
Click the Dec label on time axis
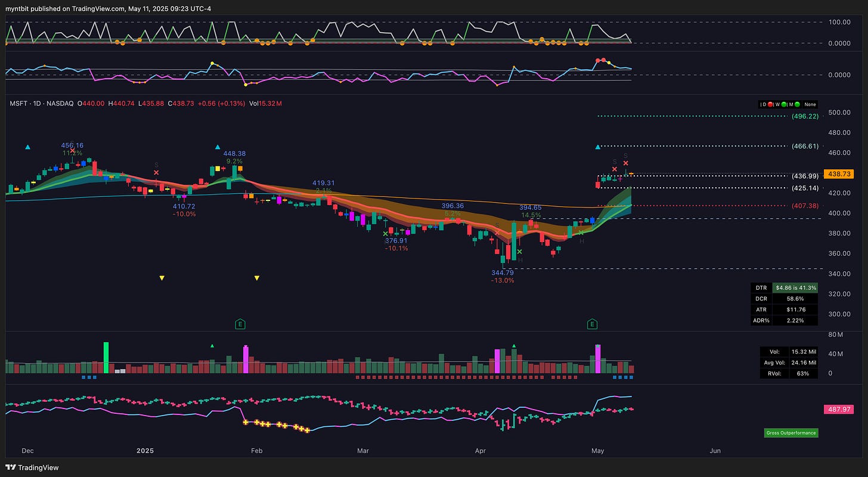click(29, 451)
